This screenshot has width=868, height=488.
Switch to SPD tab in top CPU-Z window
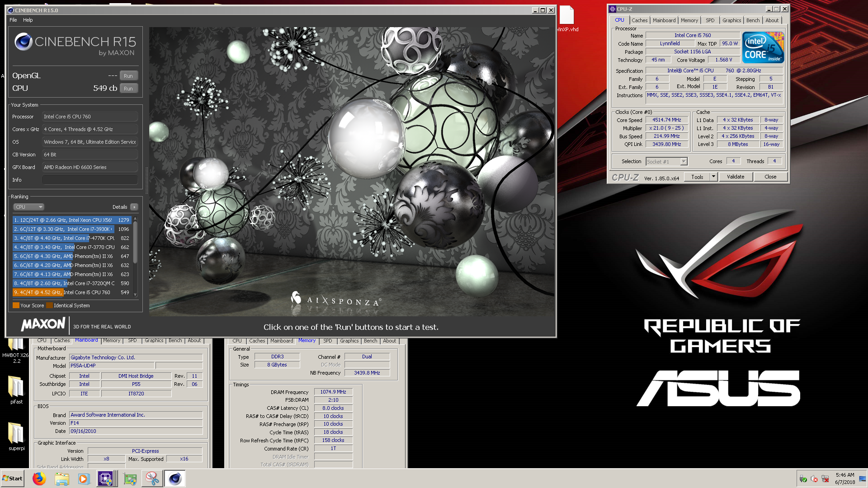click(710, 20)
